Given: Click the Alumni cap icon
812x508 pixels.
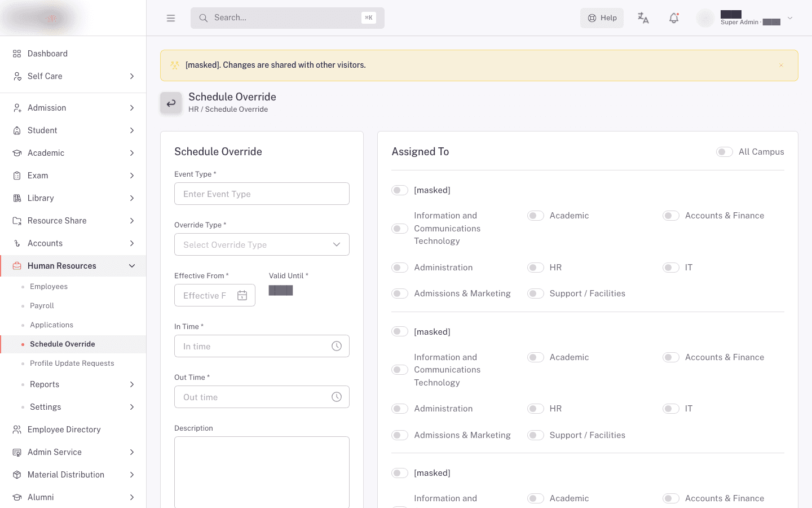Looking at the screenshot, I should [x=17, y=497].
